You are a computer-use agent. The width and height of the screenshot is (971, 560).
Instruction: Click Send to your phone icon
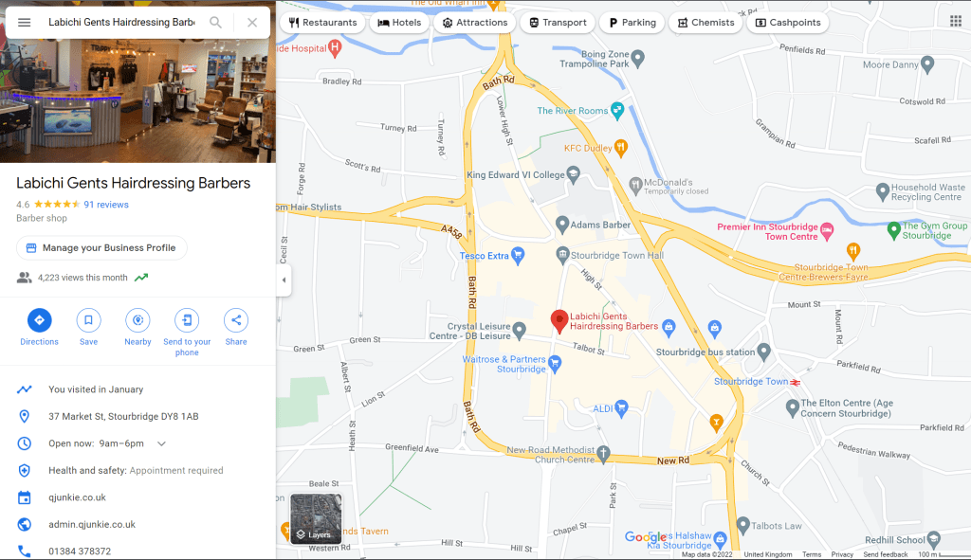187,320
